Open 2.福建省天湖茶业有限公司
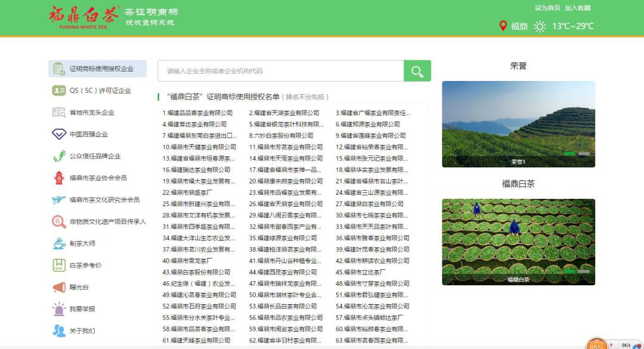Screen dimensions: 644x349 tap(284, 113)
